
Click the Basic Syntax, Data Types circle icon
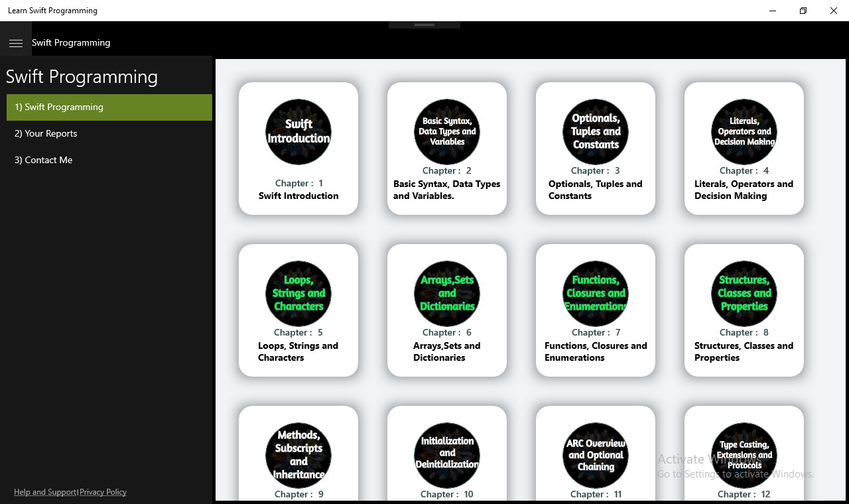[x=447, y=132]
